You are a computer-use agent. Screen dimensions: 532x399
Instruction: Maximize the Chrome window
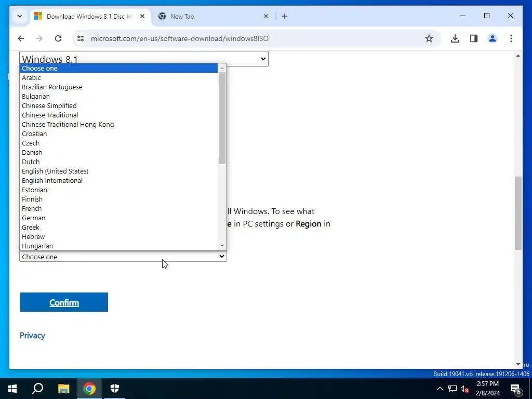coord(486,16)
